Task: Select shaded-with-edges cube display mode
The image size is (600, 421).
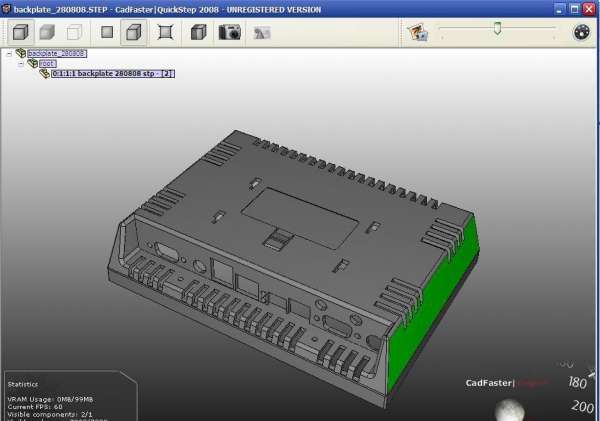Action: point(21,33)
